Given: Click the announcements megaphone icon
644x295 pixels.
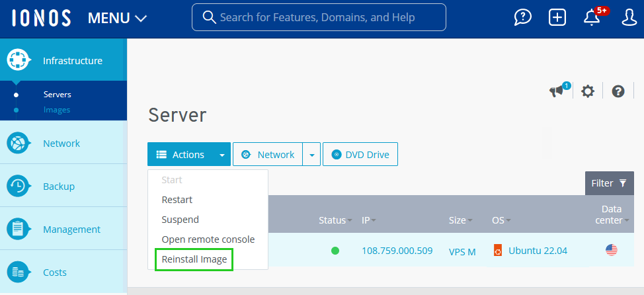Looking at the screenshot, I should pos(557,91).
